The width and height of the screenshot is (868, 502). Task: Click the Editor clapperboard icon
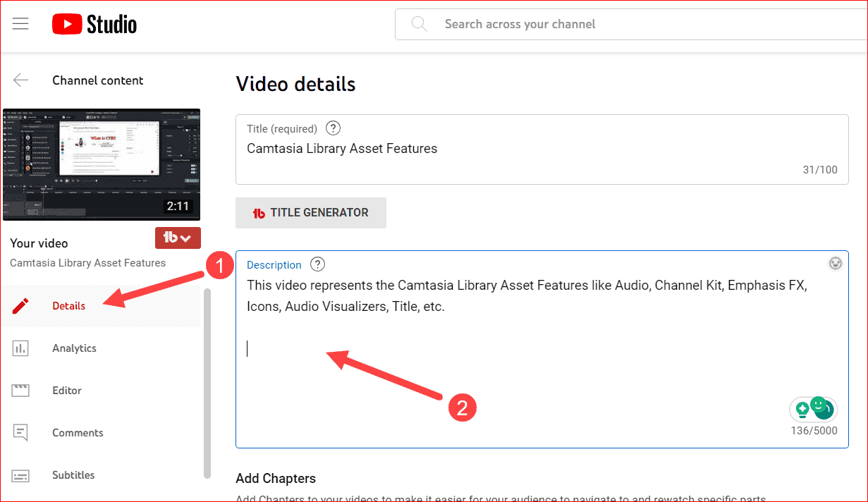coord(20,391)
